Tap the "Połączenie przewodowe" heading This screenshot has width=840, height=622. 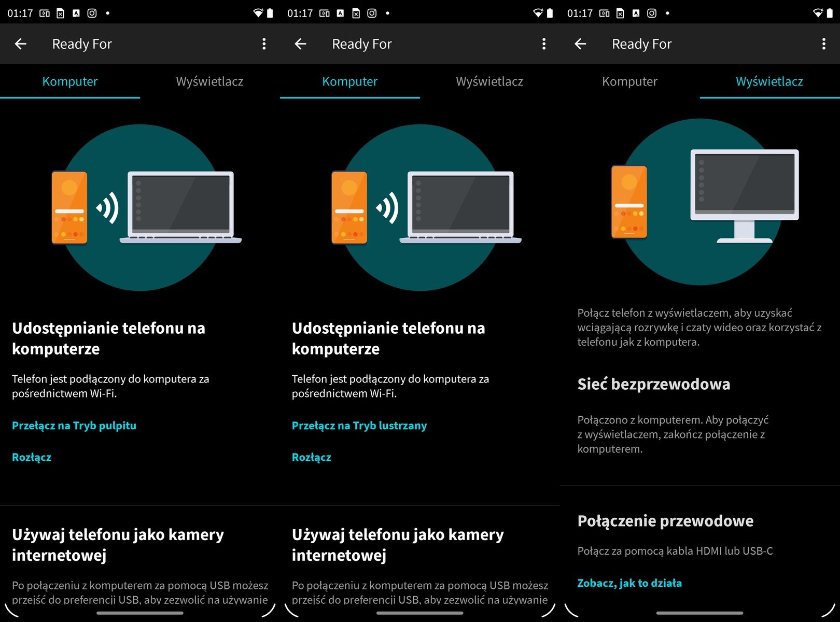(665, 521)
